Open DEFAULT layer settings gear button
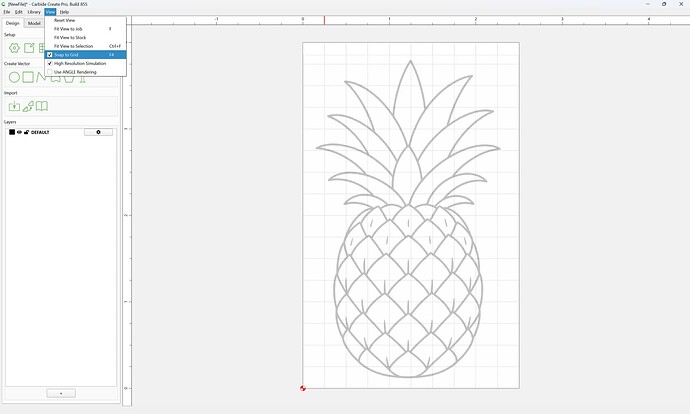690x414 pixels. [x=98, y=132]
